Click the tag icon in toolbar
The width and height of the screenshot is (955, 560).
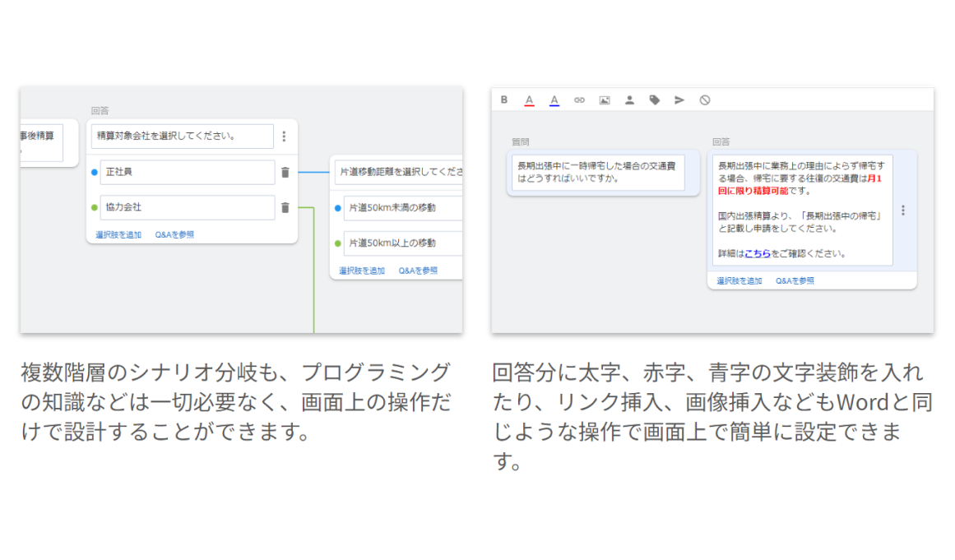click(654, 100)
